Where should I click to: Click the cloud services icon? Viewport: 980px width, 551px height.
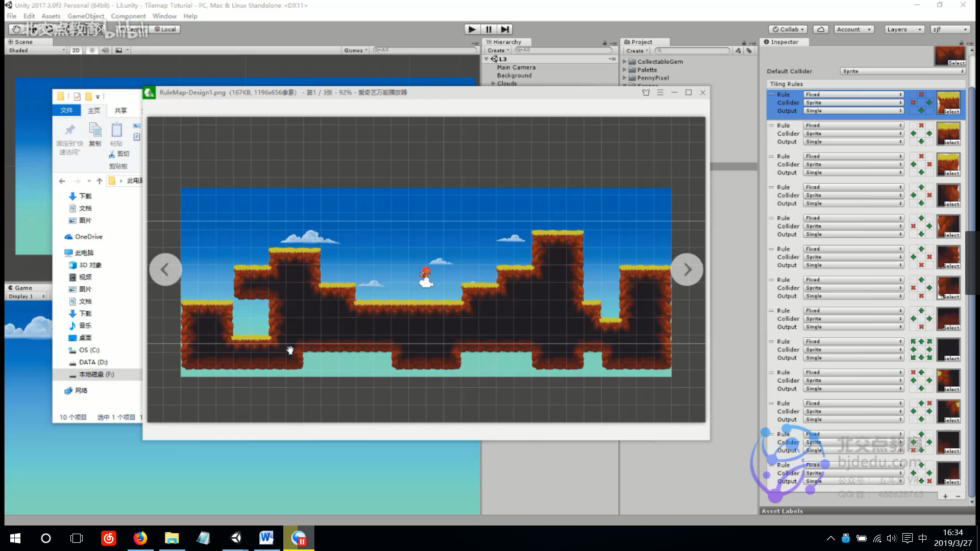click(x=821, y=30)
